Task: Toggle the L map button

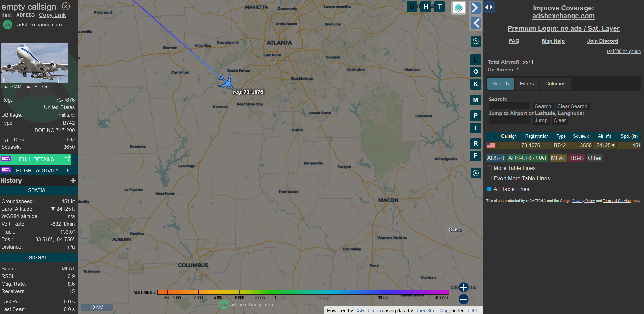Action: coord(476,60)
